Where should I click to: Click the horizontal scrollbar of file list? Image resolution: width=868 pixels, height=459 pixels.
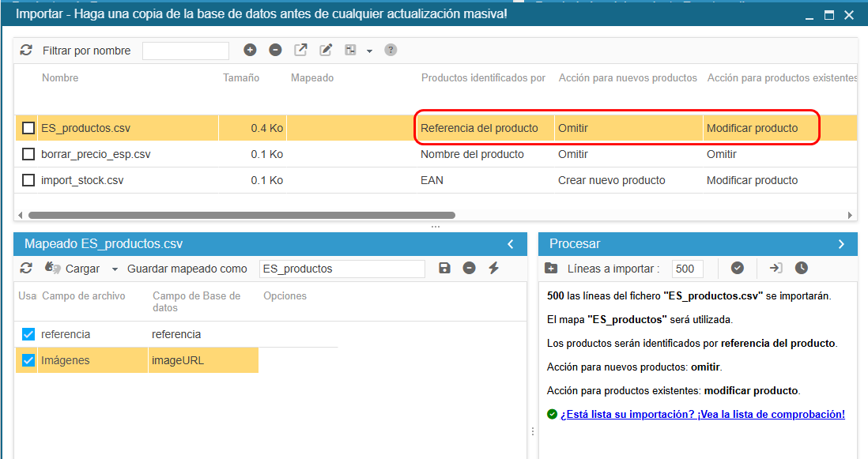[x=242, y=215]
